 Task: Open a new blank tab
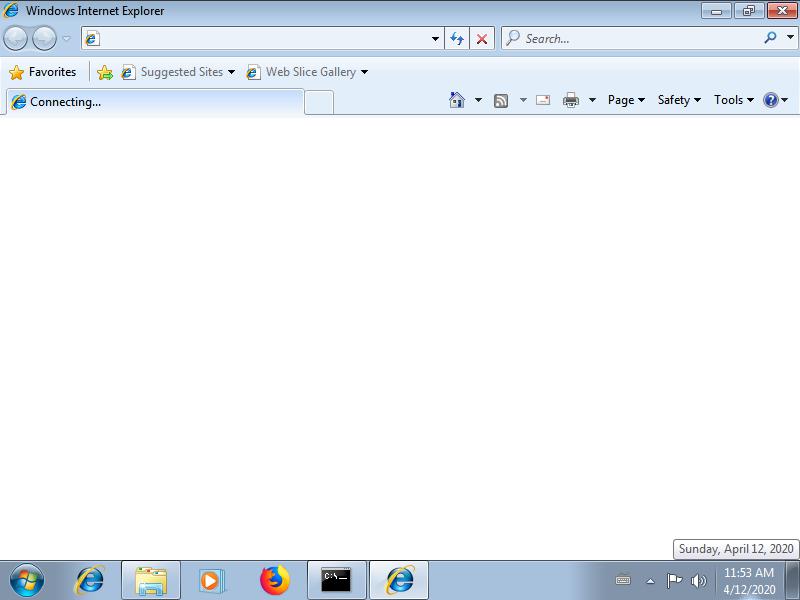coord(319,102)
